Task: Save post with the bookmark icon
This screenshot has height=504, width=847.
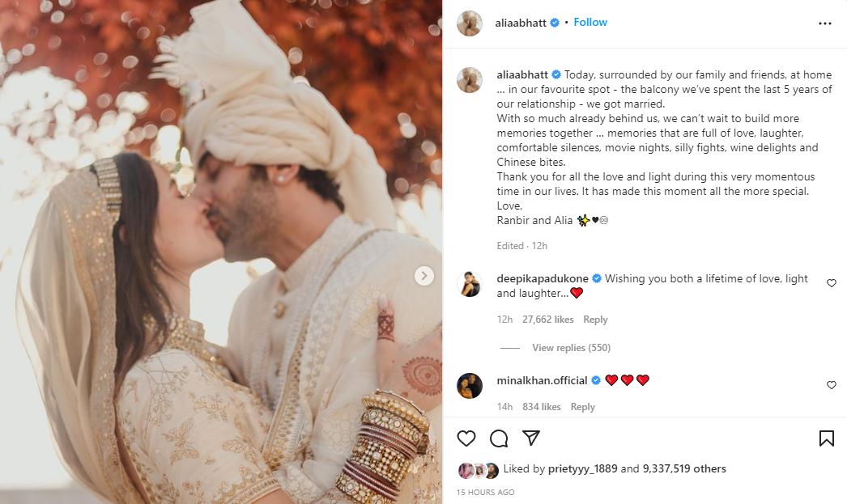Action: coord(827,438)
